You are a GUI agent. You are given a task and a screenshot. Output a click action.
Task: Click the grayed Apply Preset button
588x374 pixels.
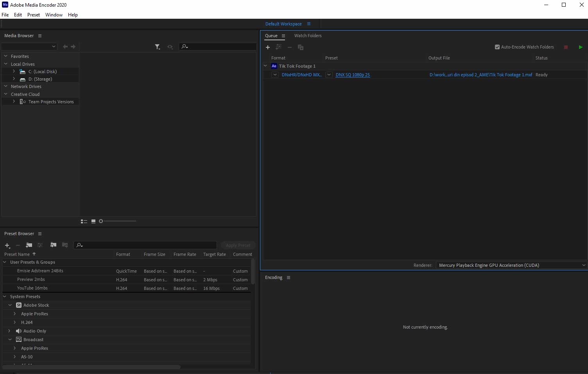(238, 245)
